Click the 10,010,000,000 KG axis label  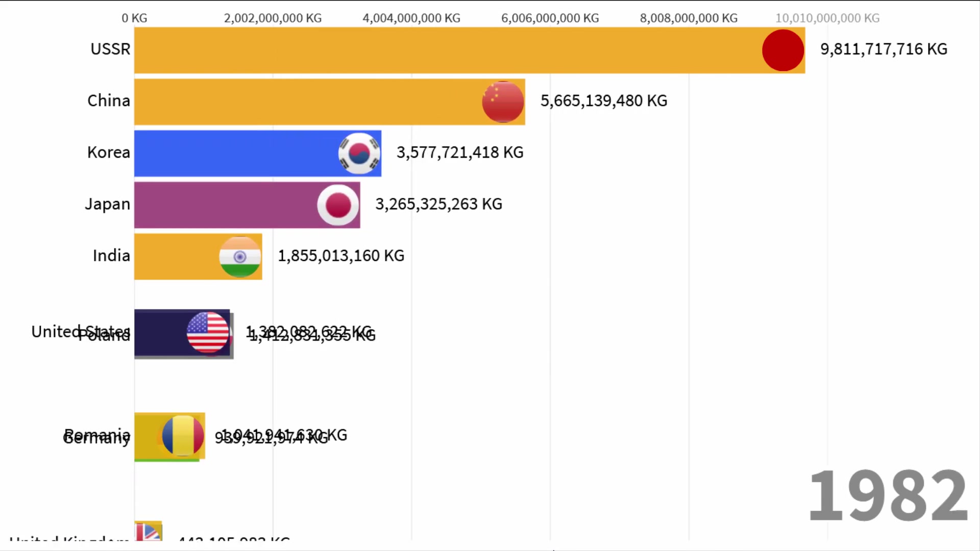pos(827,18)
